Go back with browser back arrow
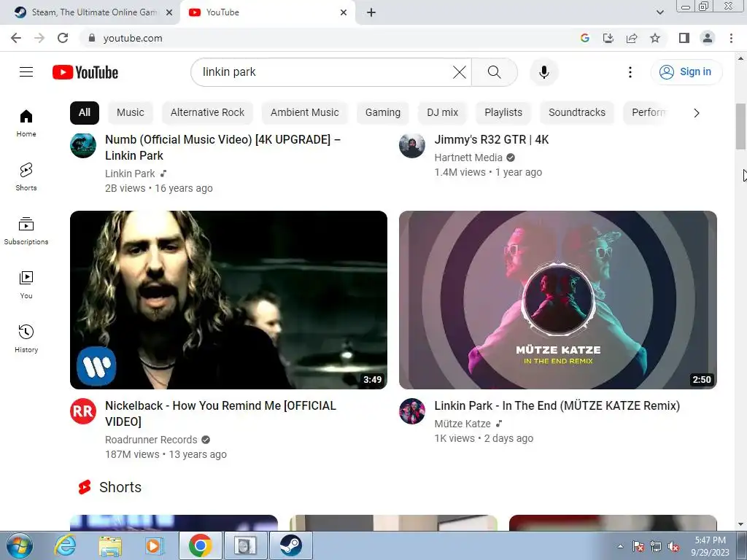The width and height of the screenshot is (747, 560). point(16,38)
